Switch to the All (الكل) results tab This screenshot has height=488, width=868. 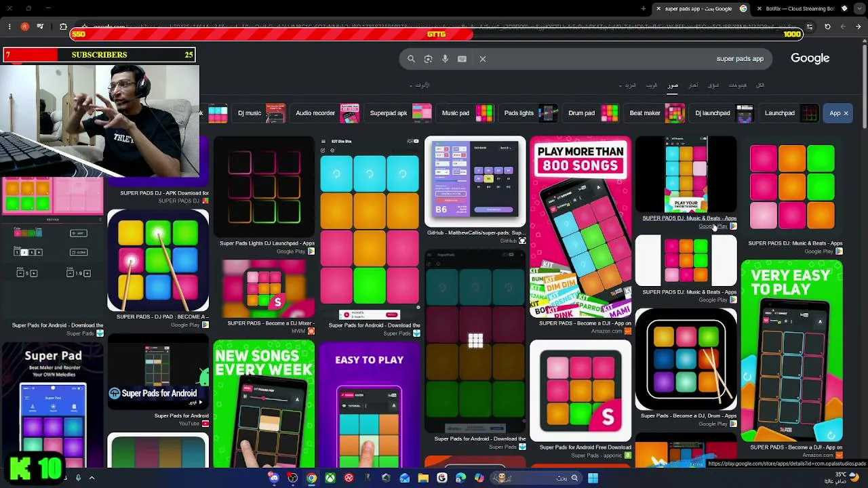pos(760,85)
